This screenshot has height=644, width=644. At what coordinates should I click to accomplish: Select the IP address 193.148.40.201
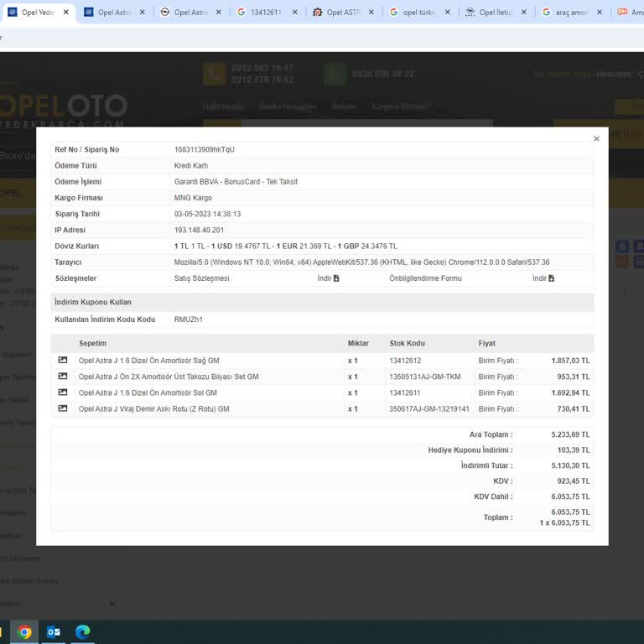[199, 230]
